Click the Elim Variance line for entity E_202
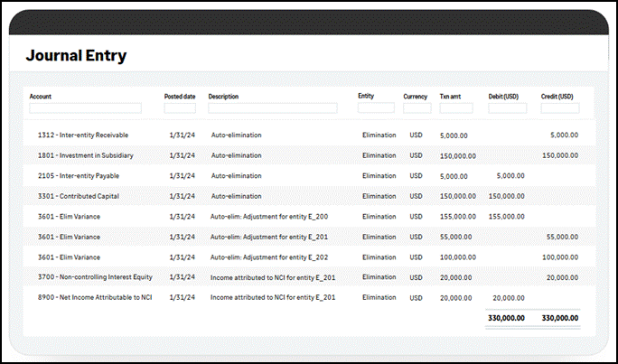Viewport: 618px width, 364px height. pos(309,257)
